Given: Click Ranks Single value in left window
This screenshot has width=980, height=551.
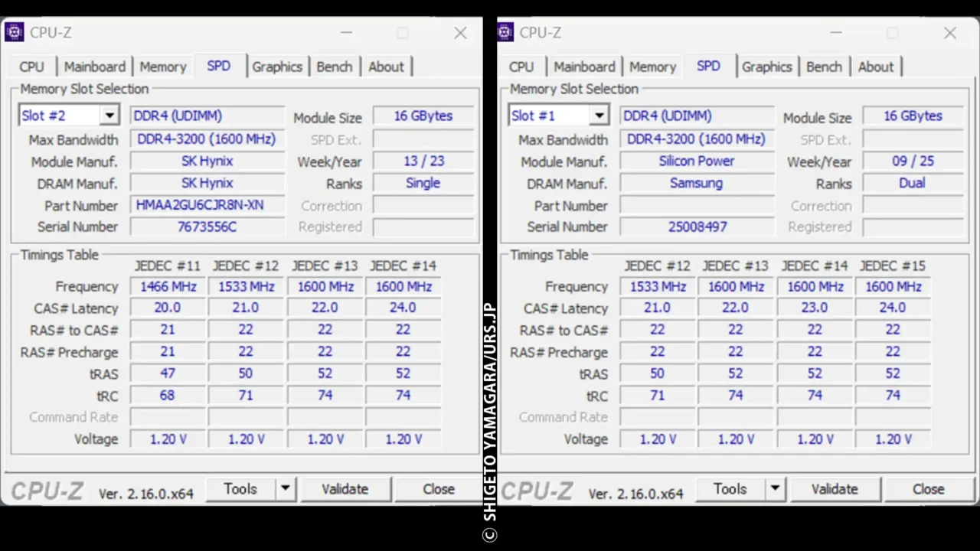Looking at the screenshot, I should 423,183.
